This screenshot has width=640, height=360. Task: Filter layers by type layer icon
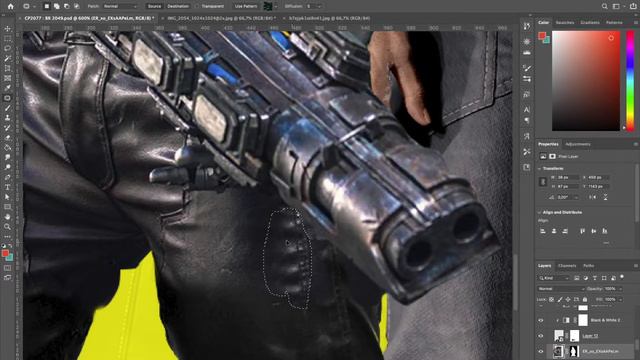(x=595, y=278)
